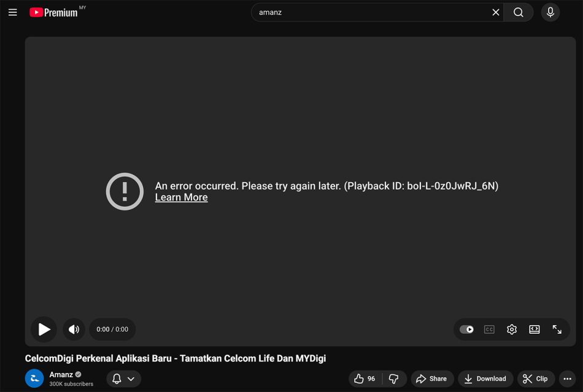
Task: Select the Download option
Action: [x=485, y=379]
